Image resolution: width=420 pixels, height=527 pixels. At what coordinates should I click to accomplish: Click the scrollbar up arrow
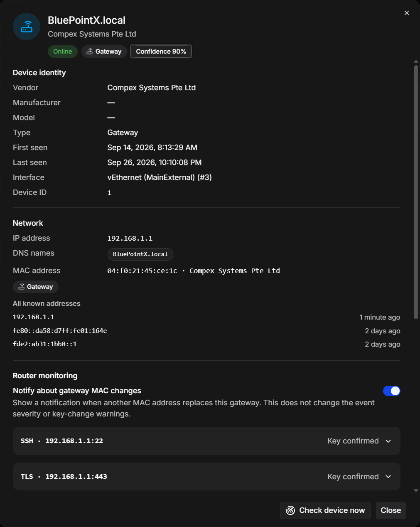click(416, 62)
